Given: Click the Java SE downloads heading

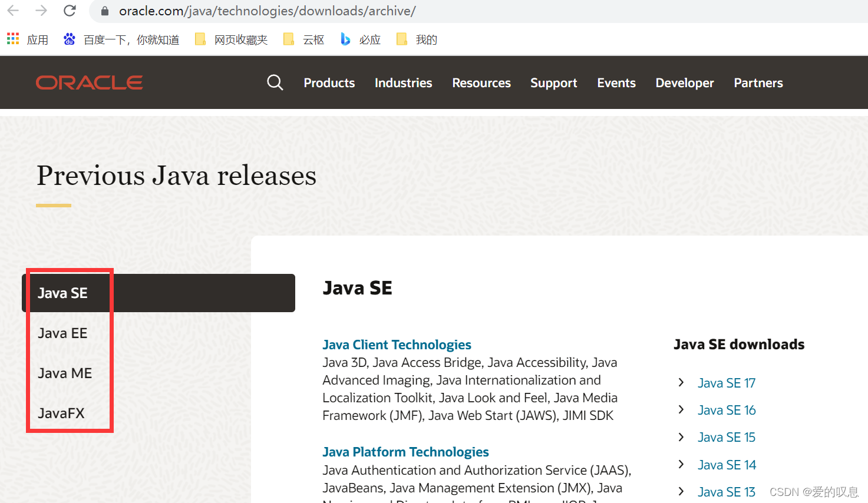Looking at the screenshot, I should click(739, 345).
